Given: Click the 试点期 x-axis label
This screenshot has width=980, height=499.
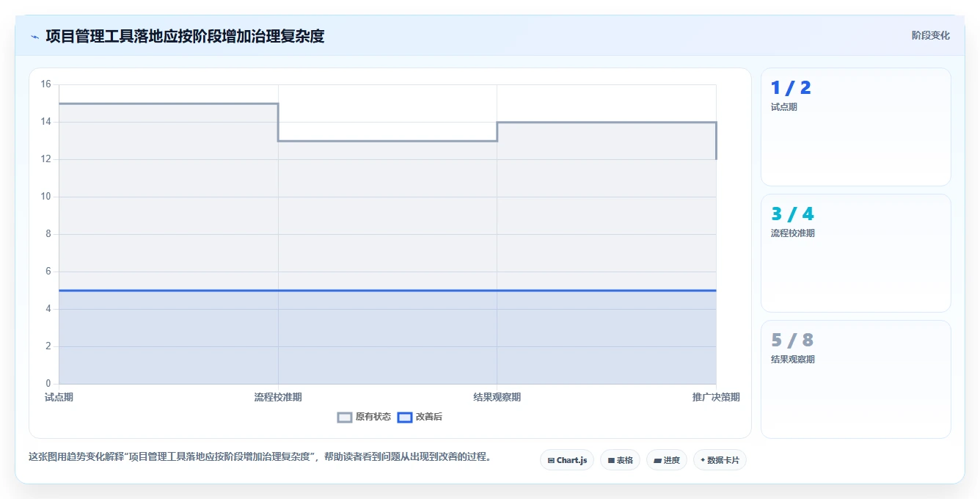Looking at the screenshot, I should click(59, 397).
